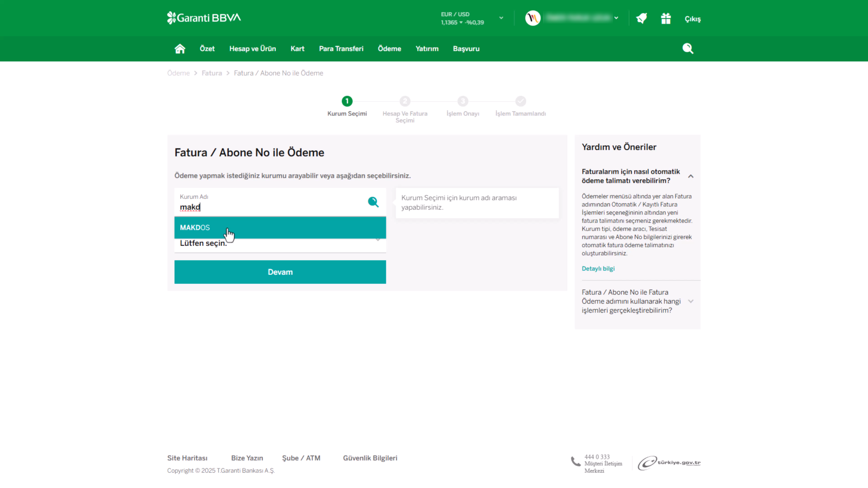Click Copyright © 2025 T.Garanti Bankası text
This screenshot has width=868, height=488.
click(x=221, y=471)
